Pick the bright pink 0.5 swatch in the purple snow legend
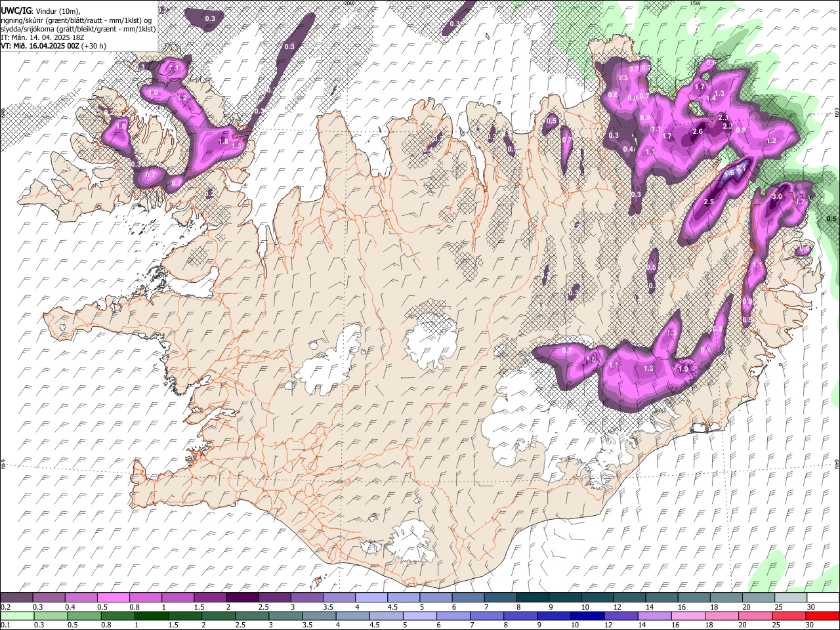Screen dimensions: 840x630 113,597
